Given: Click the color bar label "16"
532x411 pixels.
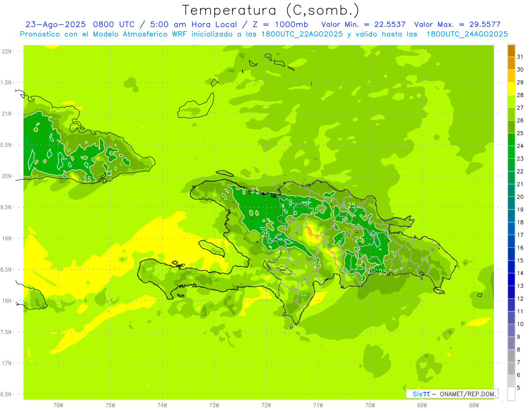Looking at the screenshot, I should pyautogui.click(x=520, y=248).
